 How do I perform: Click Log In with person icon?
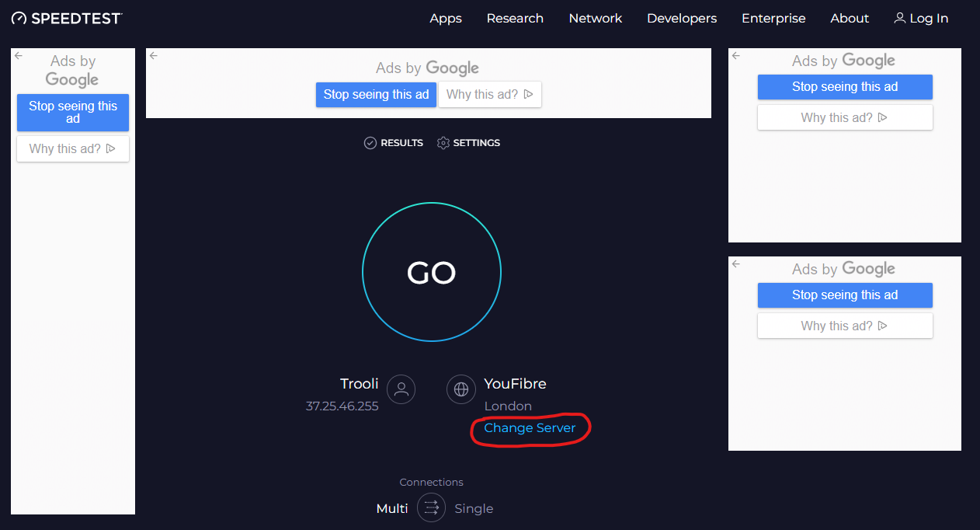921,19
